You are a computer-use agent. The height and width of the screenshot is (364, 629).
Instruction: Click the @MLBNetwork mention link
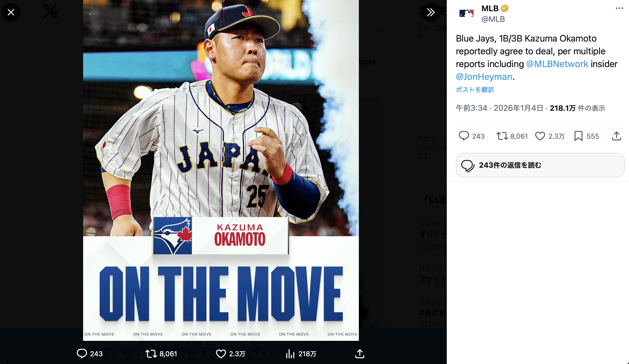coord(557,64)
